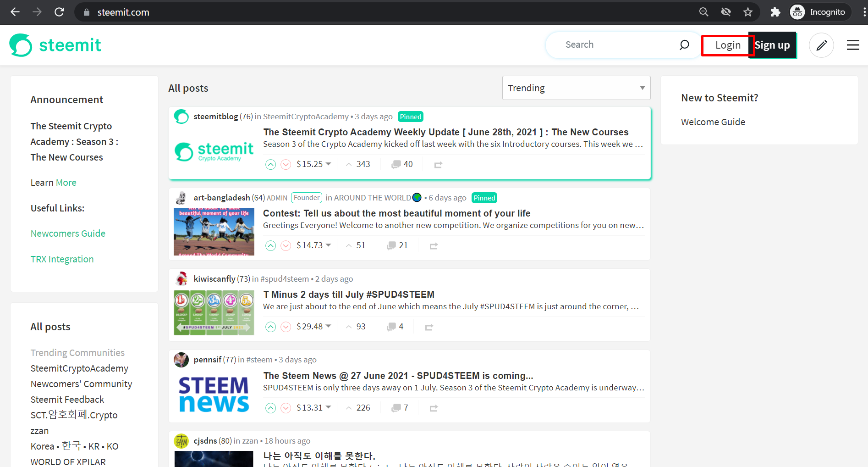Image resolution: width=868 pixels, height=467 pixels.
Task: Open the #spud4steem tag link
Action: [285, 279]
